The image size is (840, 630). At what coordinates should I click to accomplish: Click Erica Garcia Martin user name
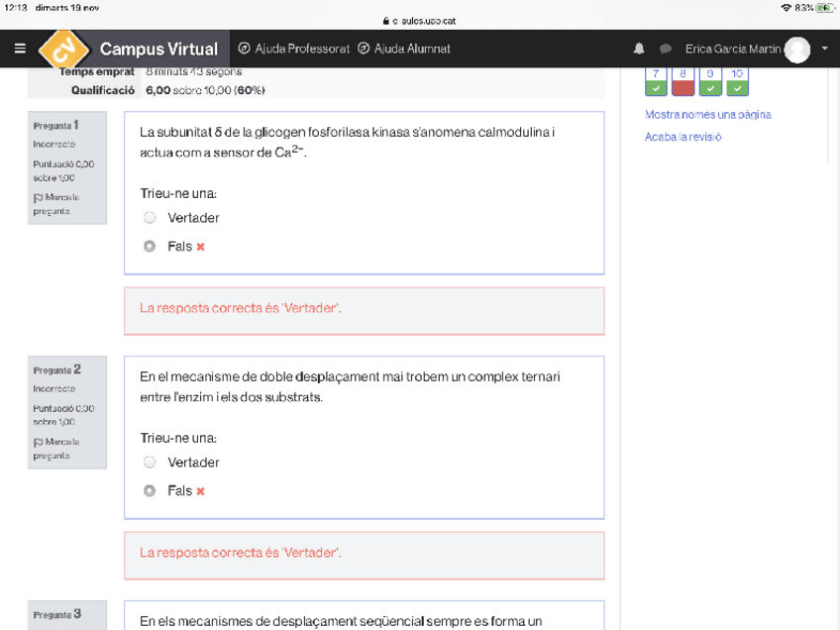(x=733, y=49)
